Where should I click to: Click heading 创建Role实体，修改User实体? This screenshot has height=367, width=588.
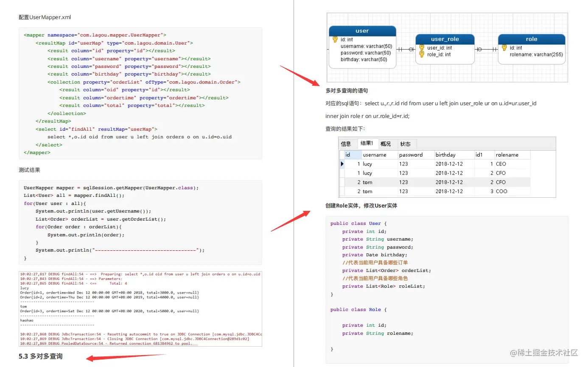click(361, 206)
